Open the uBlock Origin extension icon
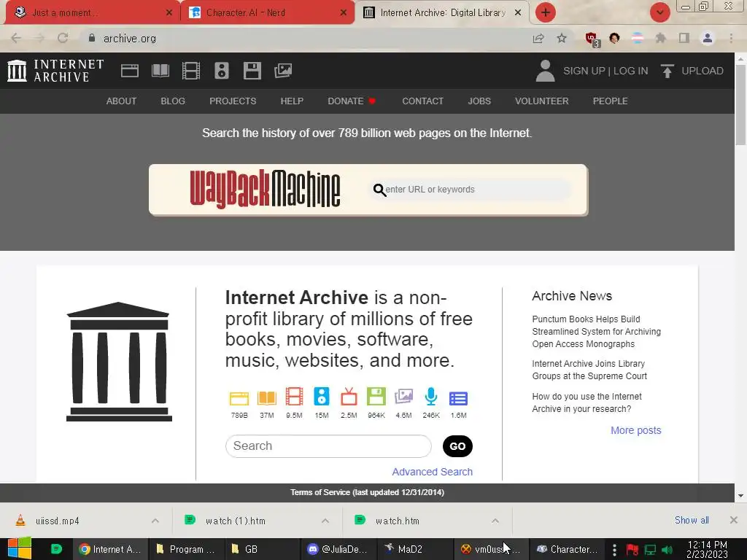747x560 pixels. pos(592,39)
